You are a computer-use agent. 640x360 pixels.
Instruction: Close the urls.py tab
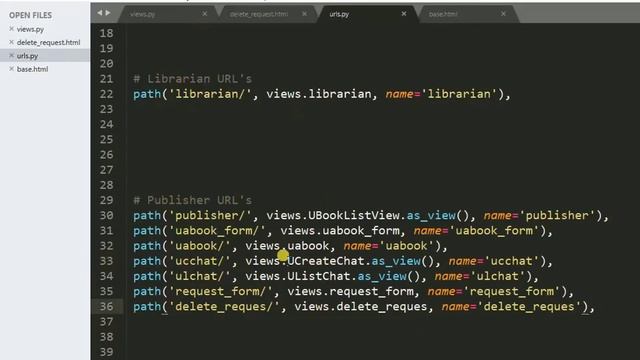click(x=404, y=14)
